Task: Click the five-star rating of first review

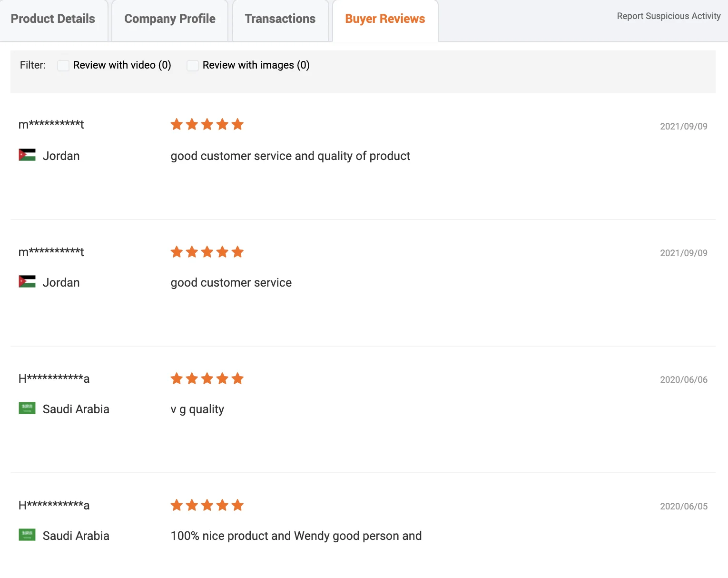Action: click(x=207, y=125)
